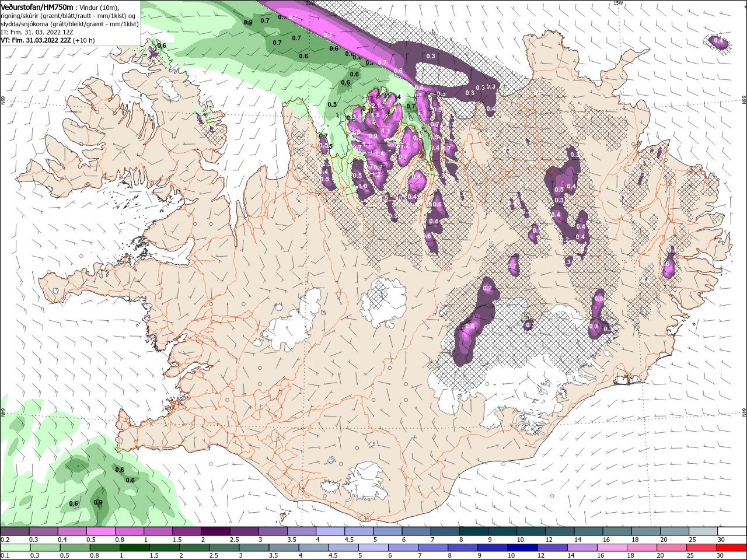
Task: Select the dark teal 8–9 snow swatch
Action: (473, 531)
